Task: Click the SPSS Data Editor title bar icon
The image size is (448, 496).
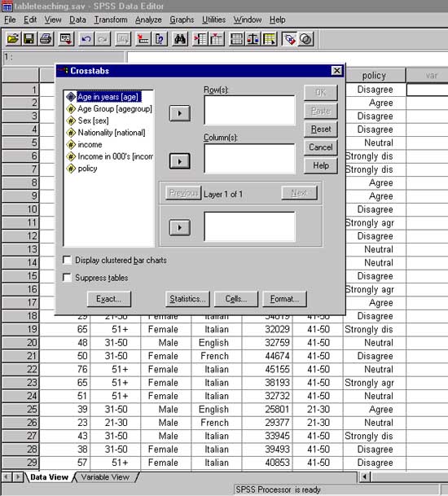Action: (7, 6)
